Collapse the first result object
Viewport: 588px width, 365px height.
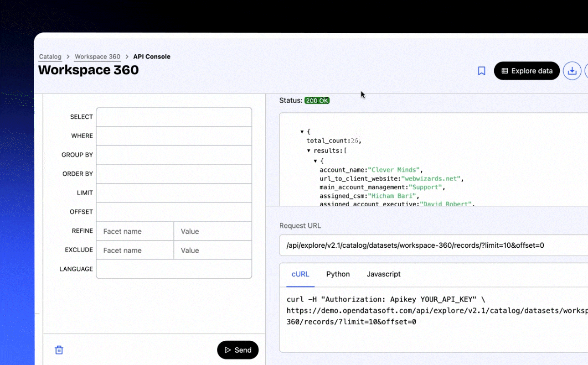315,161
